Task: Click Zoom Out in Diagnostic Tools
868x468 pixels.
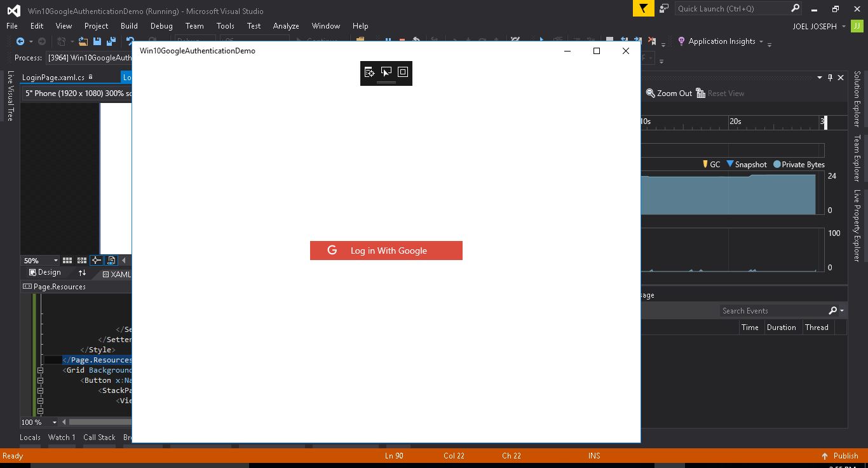Action: pyautogui.click(x=668, y=93)
